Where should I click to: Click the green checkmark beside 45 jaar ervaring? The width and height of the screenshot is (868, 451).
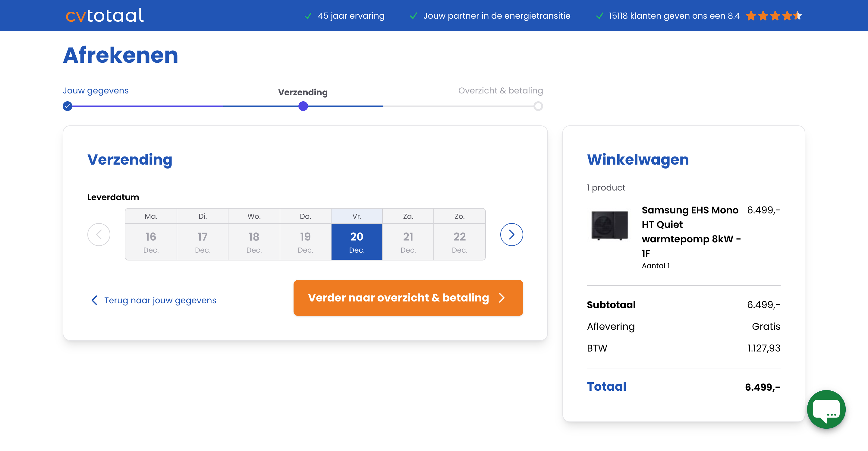[x=308, y=15]
